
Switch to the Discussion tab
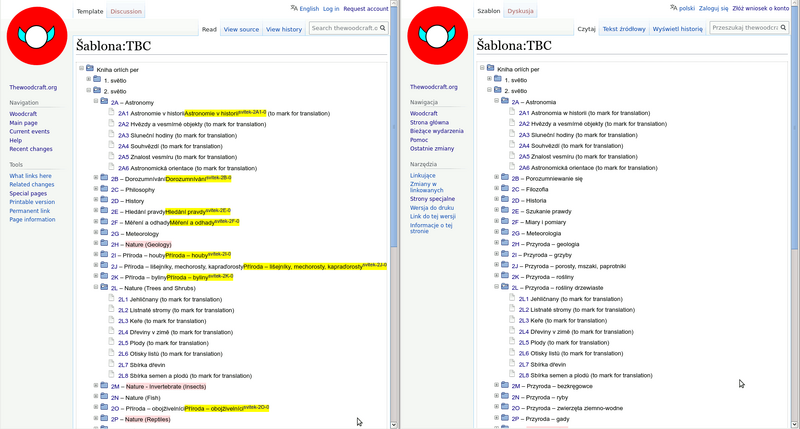tap(126, 11)
